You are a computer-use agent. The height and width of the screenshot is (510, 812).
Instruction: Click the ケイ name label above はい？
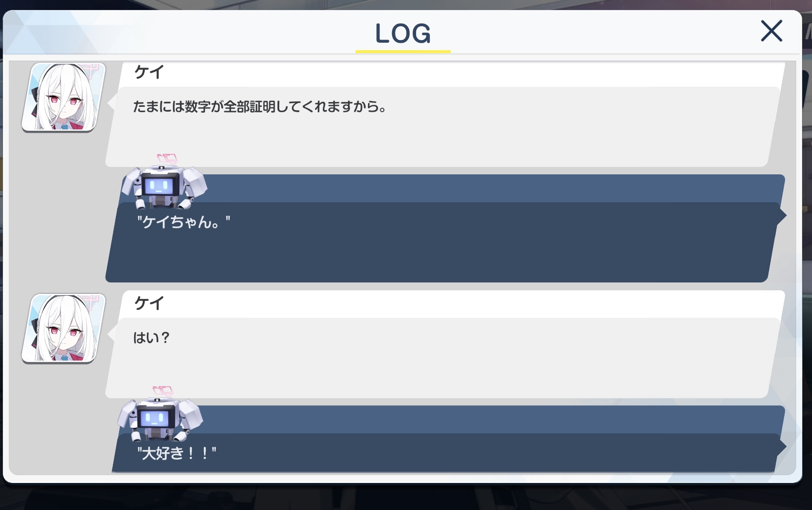(x=149, y=303)
